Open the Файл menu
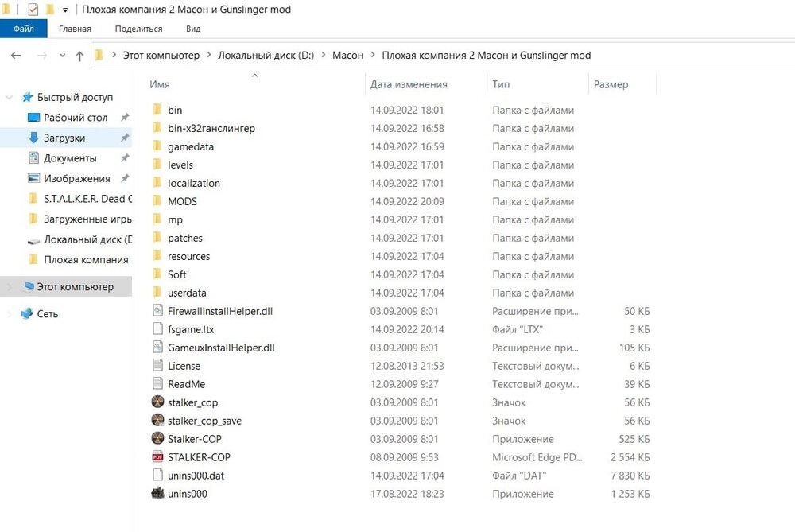 click(23, 29)
